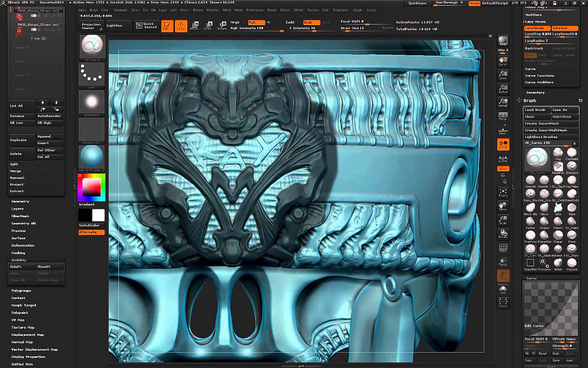This screenshot has height=368, width=588.
Task: Click the Xpose icon
Action: [503, 303]
